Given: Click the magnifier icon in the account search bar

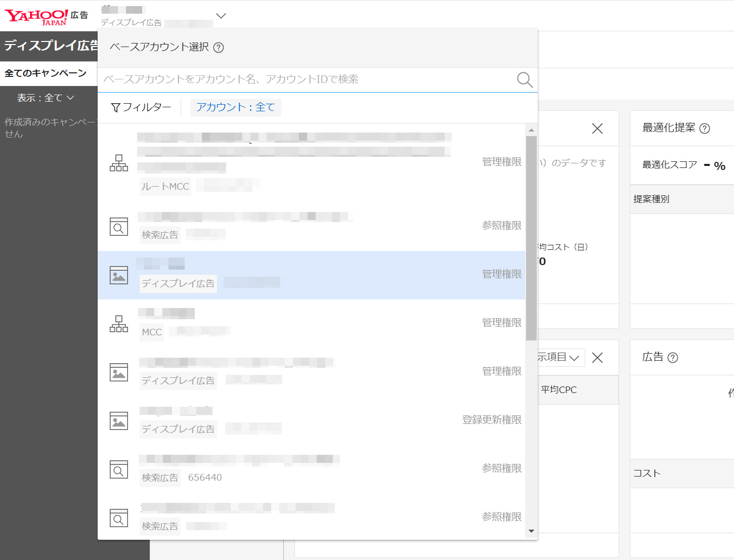Looking at the screenshot, I should coord(524,79).
